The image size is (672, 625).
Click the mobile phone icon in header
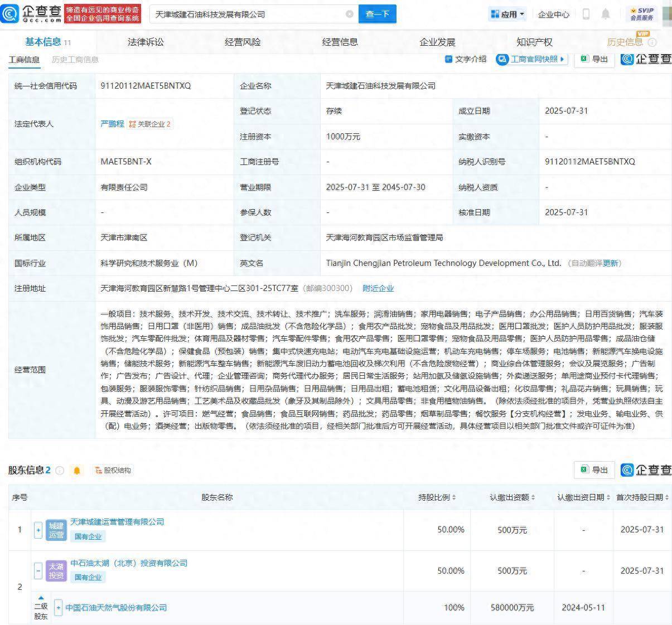(586, 14)
